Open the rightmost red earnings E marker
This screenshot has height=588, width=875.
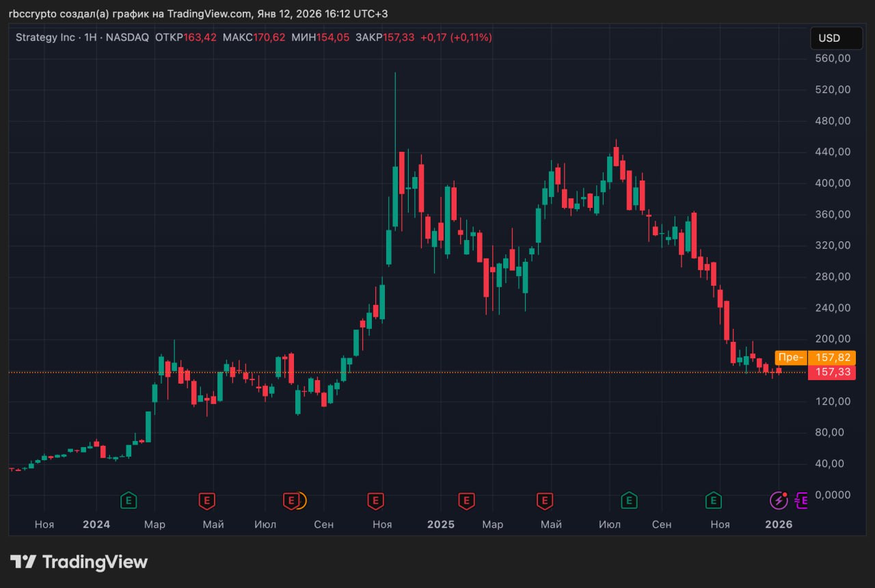545,500
